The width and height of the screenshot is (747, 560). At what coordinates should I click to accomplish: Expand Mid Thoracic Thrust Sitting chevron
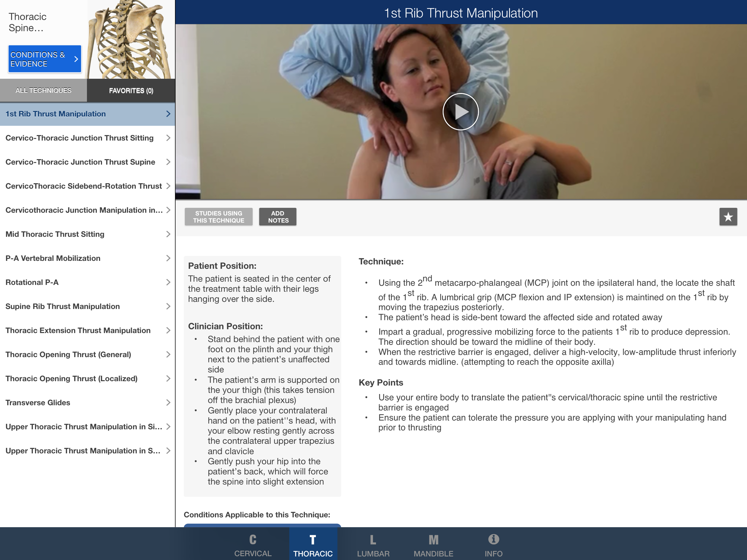coord(168,234)
